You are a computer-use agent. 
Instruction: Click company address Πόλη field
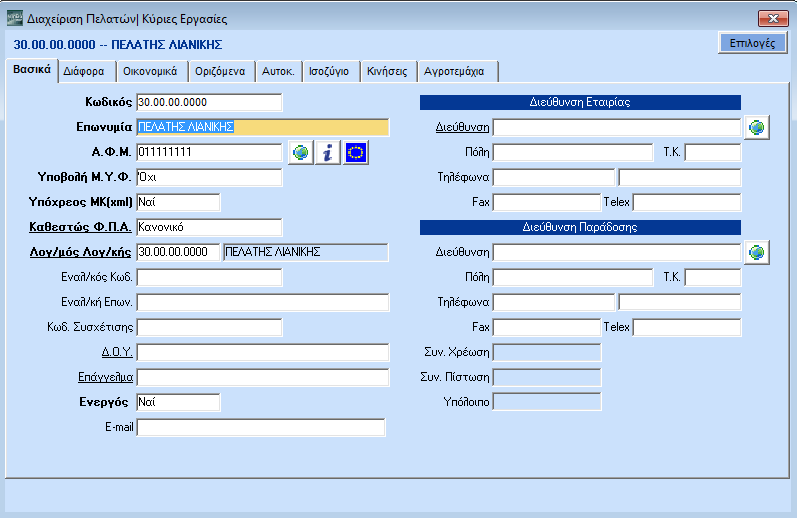click(573, 152)
